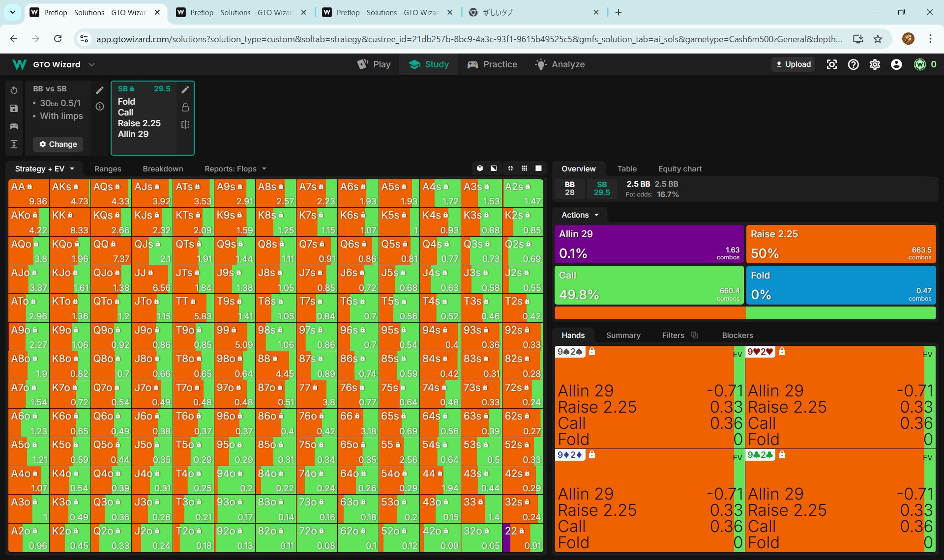
Task: Toggle lock on 9♠2♠ hand combo
Action: (592, 352)
